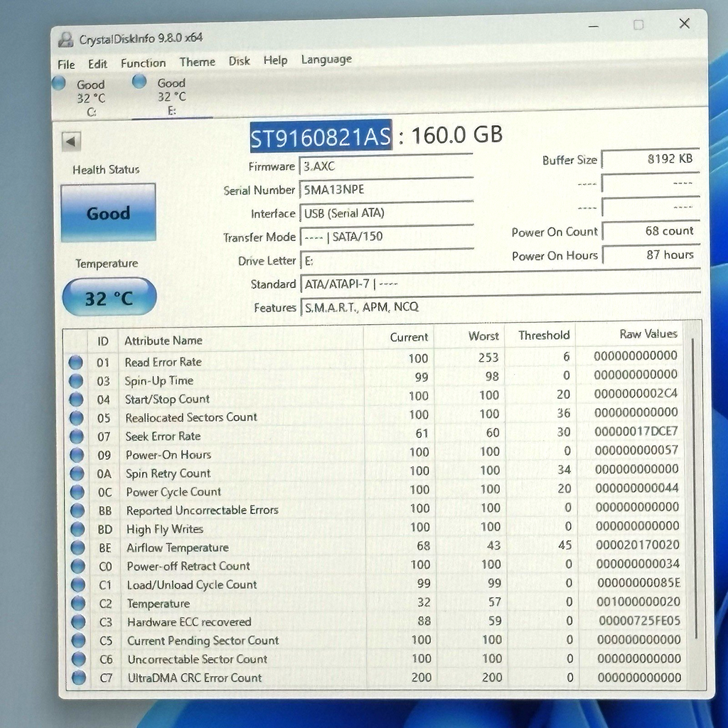The image size is (728, 728).
Task: Click raw value 001000000020
Action: [x=638, y=601]
